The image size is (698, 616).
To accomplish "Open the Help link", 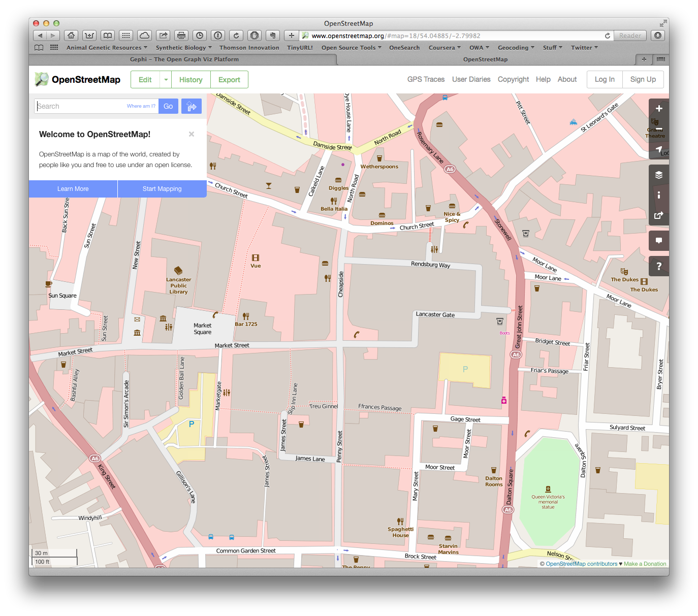I will click(x=543, y=79).
